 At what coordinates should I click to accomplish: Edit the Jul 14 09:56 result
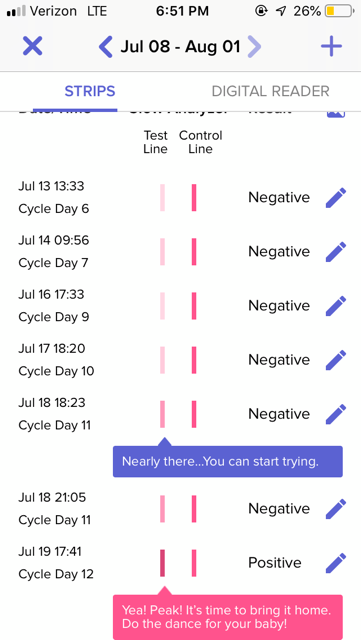(336, 252)
